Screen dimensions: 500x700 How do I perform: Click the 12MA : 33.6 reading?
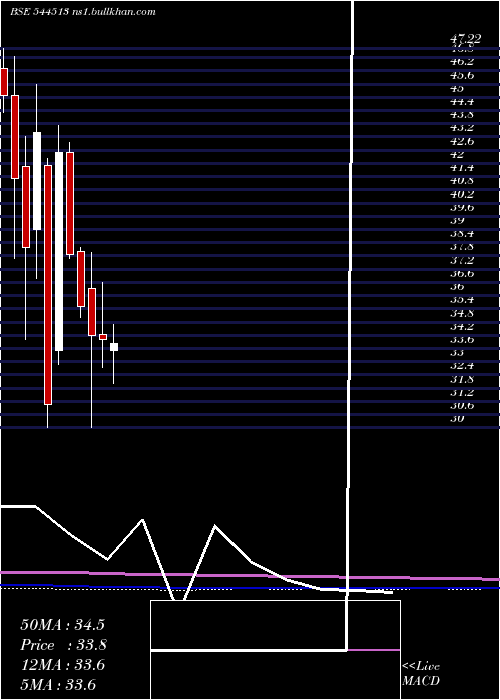(62, 665)
